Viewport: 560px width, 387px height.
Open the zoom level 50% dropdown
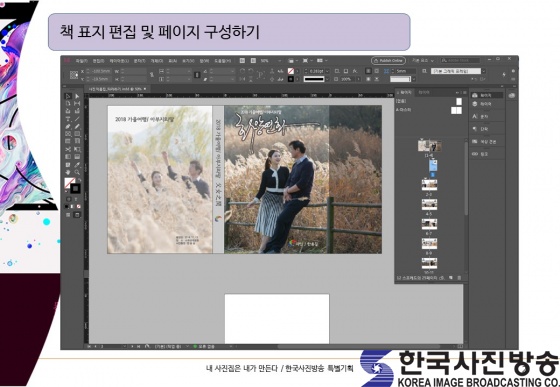[x=279, y=61]
